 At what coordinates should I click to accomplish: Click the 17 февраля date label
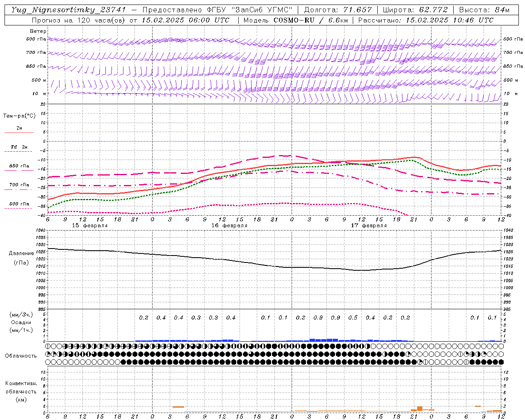pos(369,226)
